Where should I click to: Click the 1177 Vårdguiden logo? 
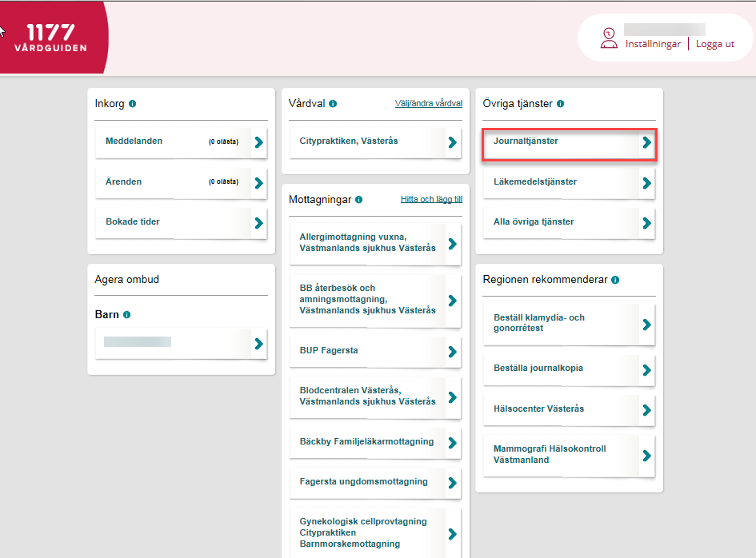[x=50, y=37]
